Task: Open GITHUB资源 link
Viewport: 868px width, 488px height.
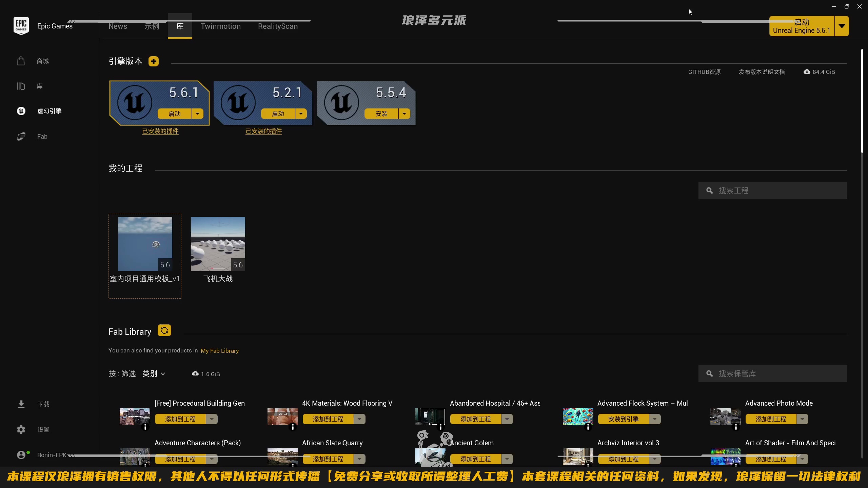Action: [x=705, y=72]
